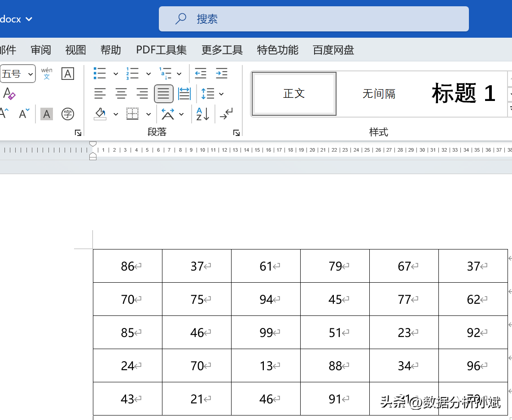Open the 更多工具 tab
This screenshot has height=420, width=512.
pos(222,50)
